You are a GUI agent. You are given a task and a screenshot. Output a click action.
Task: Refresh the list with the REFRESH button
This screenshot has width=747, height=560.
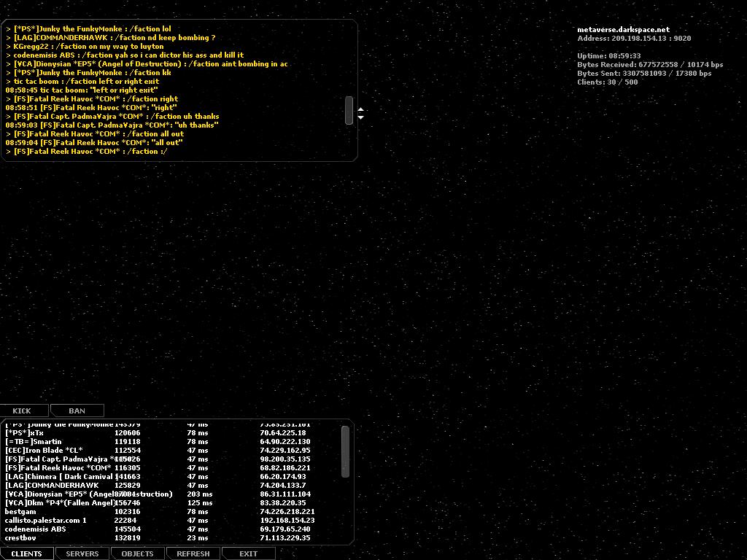(193, 553)
